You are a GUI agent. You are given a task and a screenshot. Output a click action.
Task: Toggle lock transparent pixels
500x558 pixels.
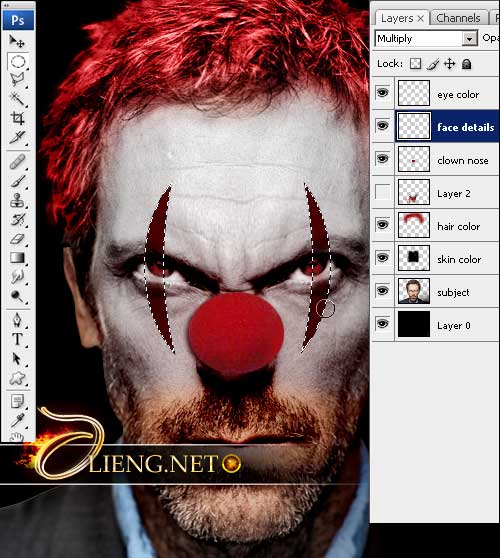[415, 64]
